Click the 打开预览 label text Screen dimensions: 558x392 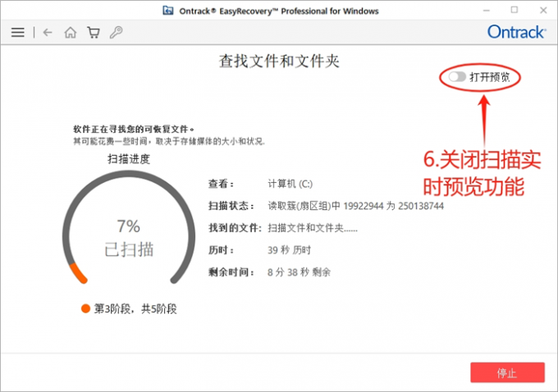click(x=492, y=78)
